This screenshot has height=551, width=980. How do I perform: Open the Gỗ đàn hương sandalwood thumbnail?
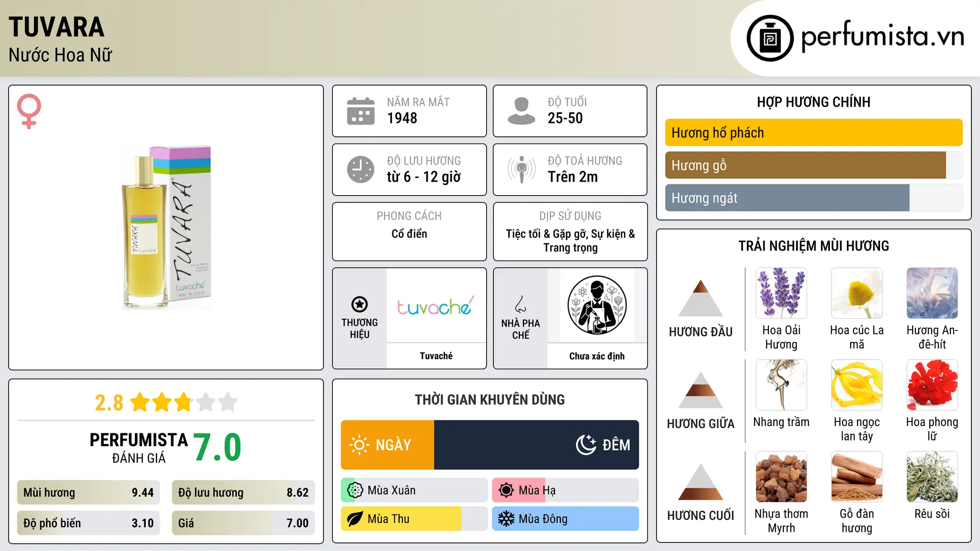click(x=857, y=477)
